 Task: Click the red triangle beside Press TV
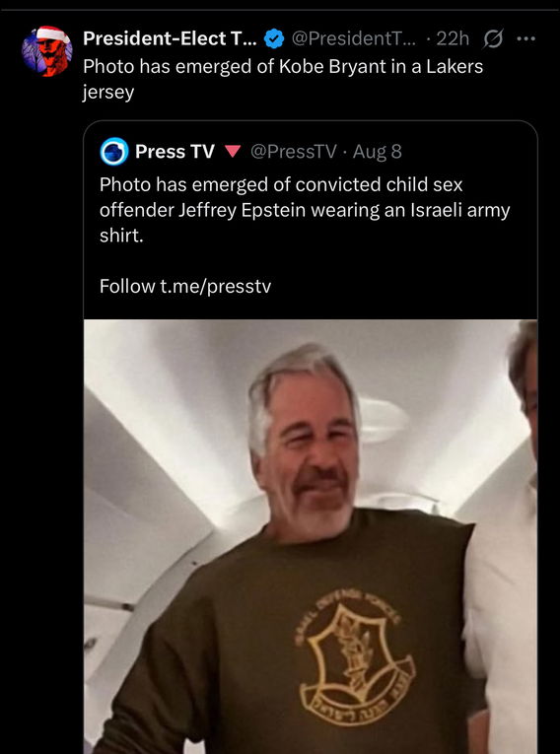[233, 152]
